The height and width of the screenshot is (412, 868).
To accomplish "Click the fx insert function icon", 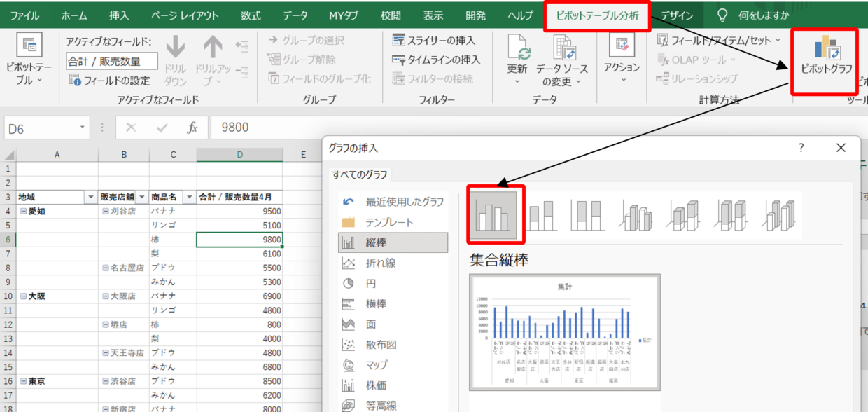I will [192, 128].
